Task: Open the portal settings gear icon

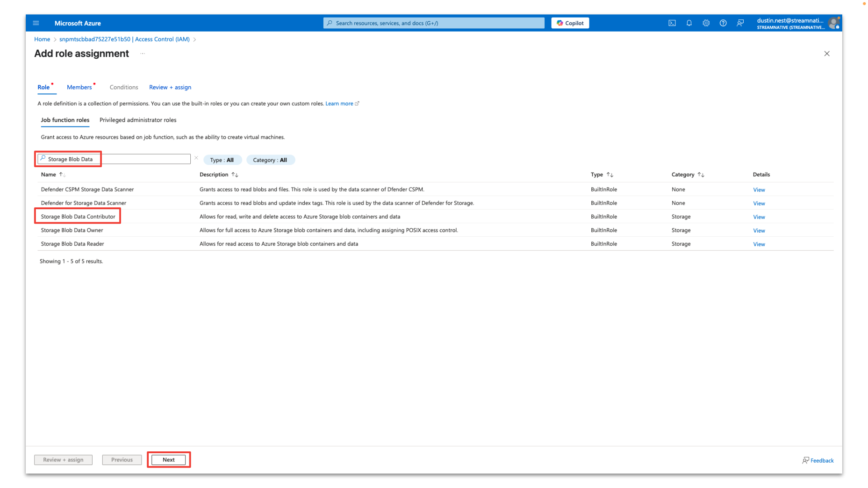Action: click(x=706, y=23)
